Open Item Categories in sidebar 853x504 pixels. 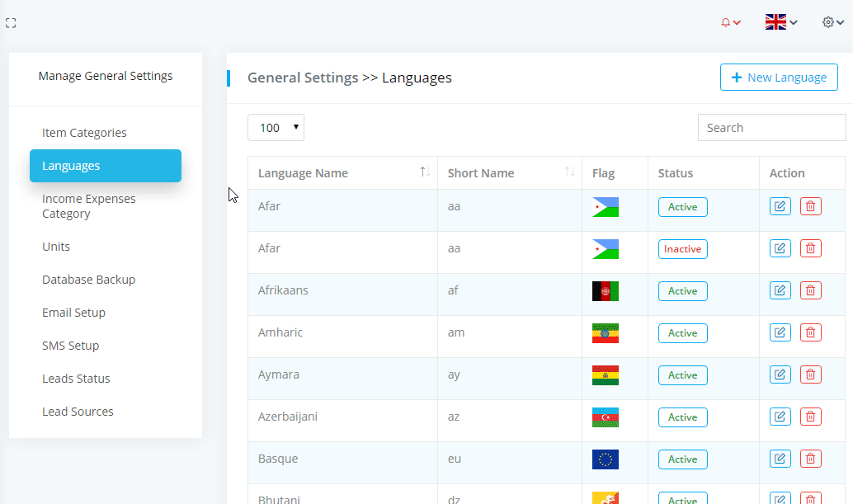(84, 133)
